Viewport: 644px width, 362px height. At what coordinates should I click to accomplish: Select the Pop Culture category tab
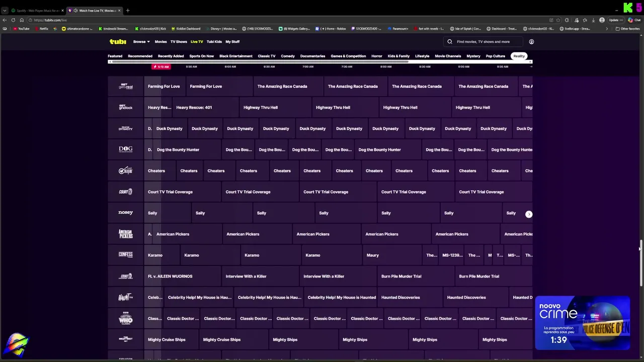[496, 56]
